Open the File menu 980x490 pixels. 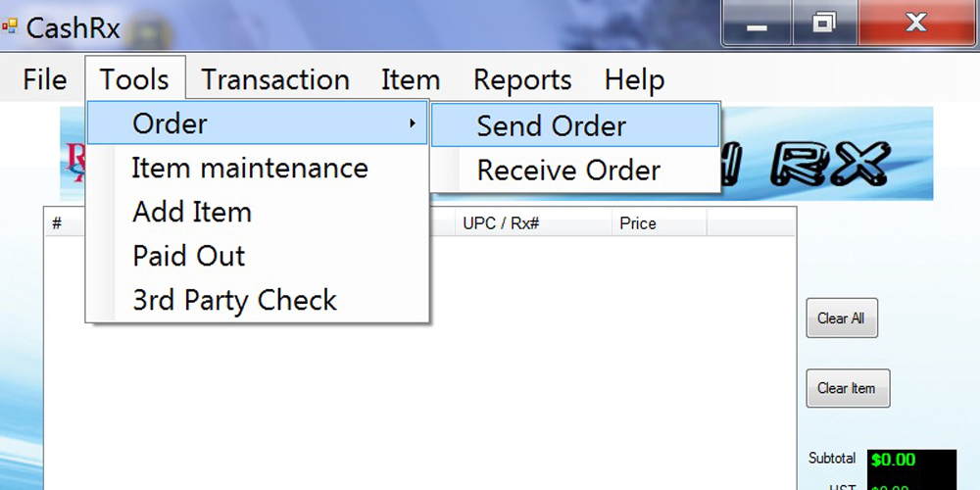coord(44,79)
